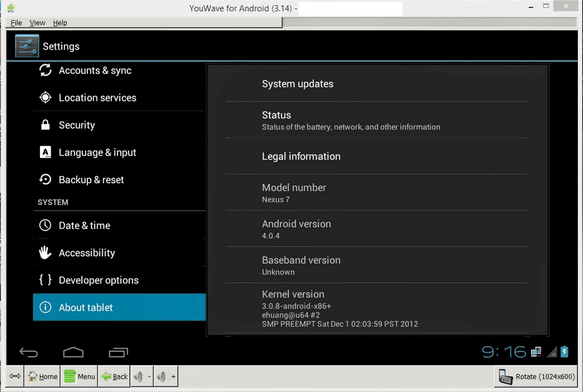Tap the Android recent apps icon
The image size is (583, 392).
(x=118, y=352)
